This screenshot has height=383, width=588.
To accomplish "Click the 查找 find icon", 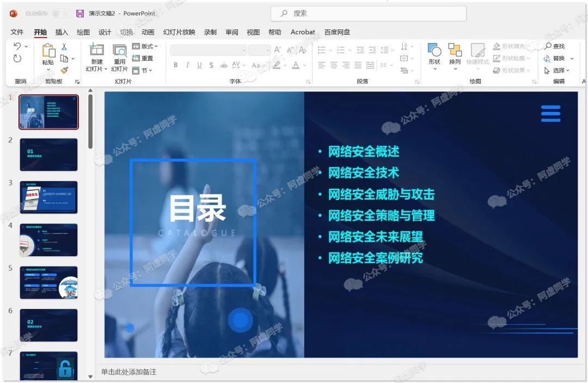I will 555,46.
